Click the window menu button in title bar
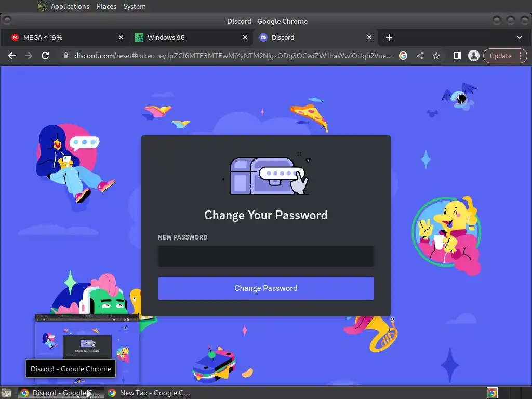Screen dimensions: 532x399 (7, 21)
